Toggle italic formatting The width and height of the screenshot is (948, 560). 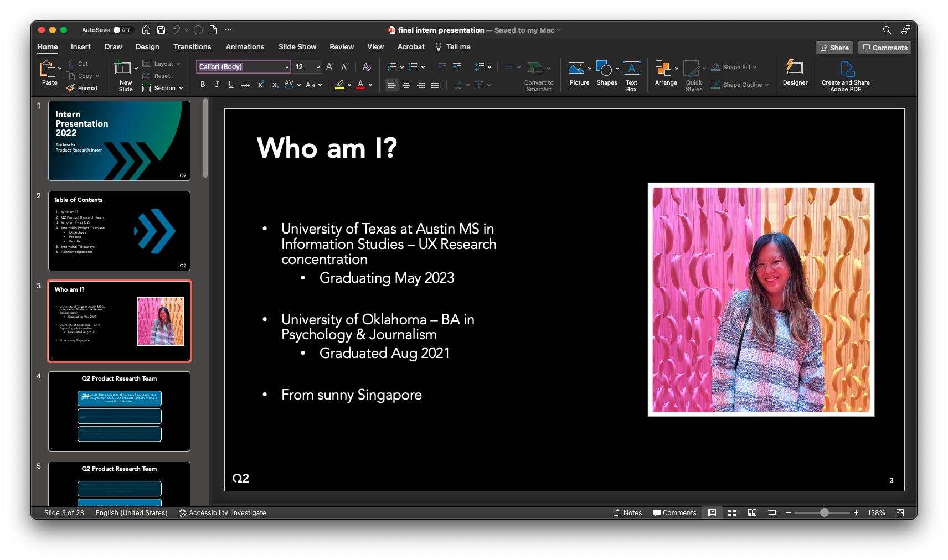click(217, 85)
